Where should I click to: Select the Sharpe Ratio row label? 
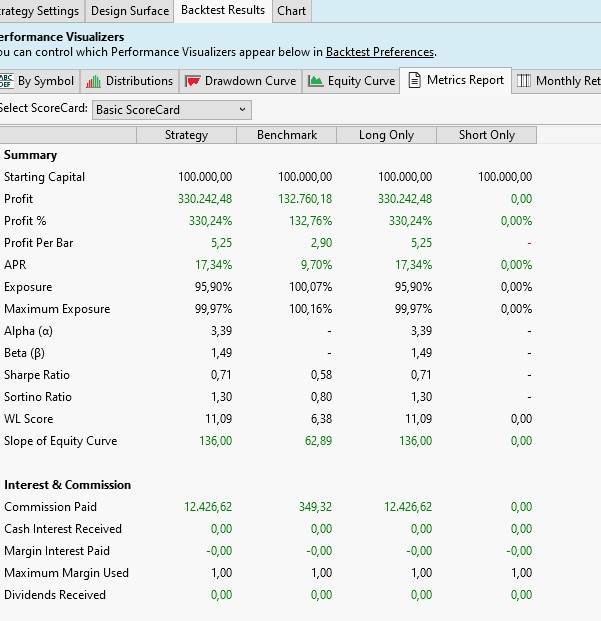point(38,375)
